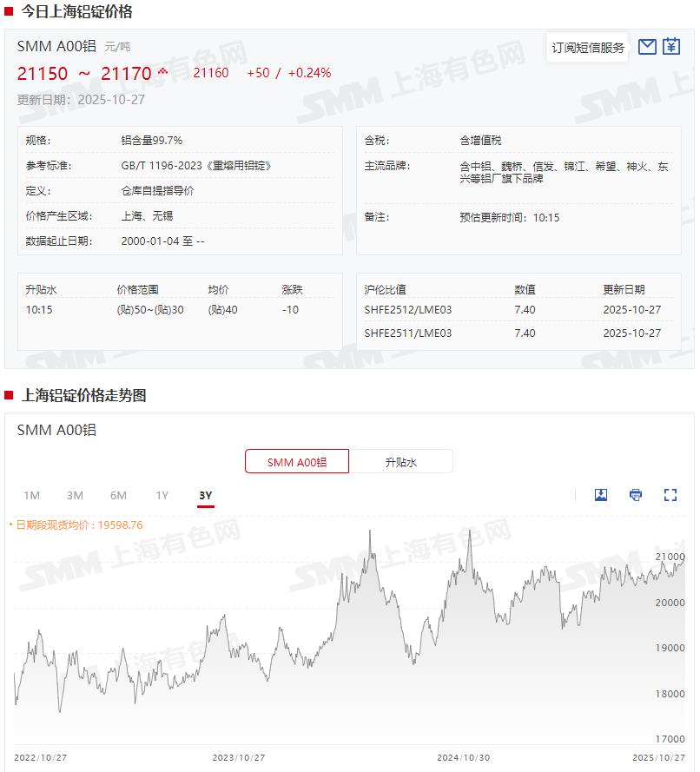The height and width of the screenshot is (772, 700).
Task: Click 仓库自提指导价 definition value
Action: [x=157, y=190]
